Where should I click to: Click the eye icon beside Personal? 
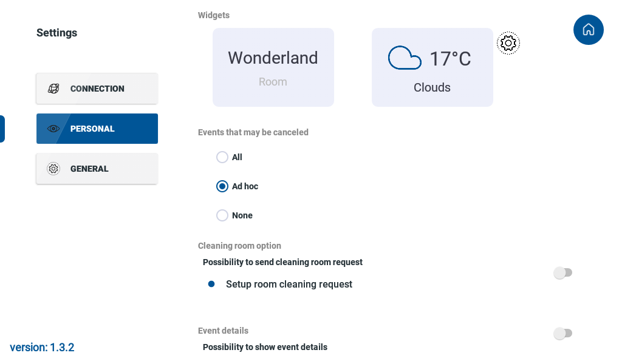pos(53,129)
